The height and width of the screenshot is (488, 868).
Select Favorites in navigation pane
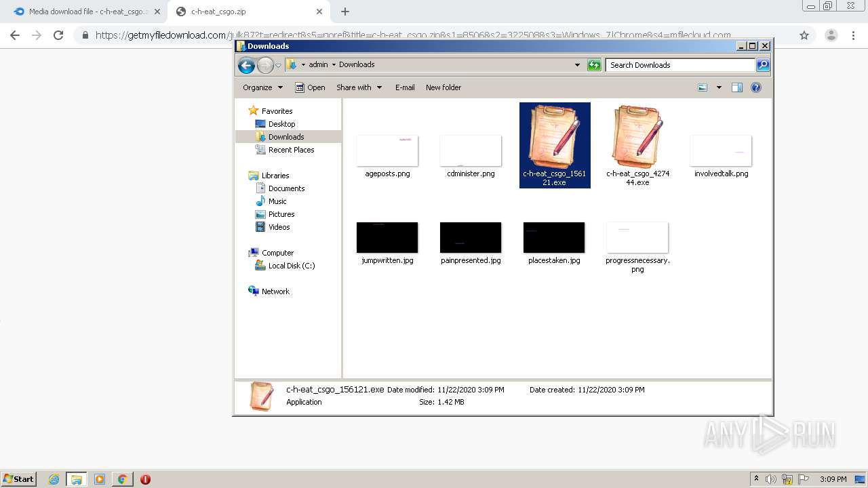277,111
